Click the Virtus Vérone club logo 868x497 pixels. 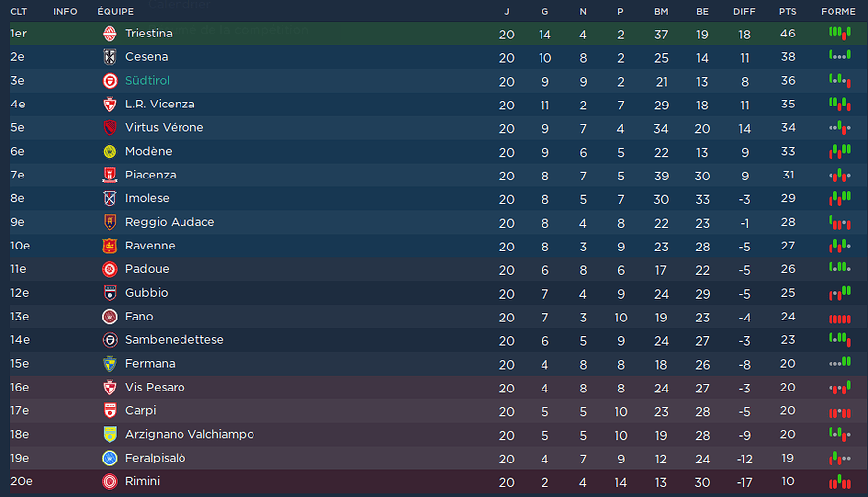point(109,128)
